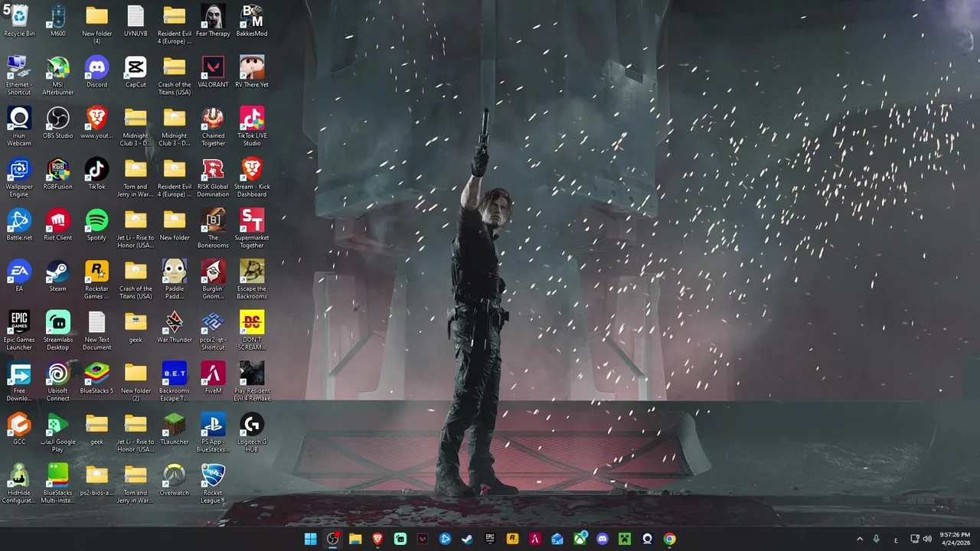Open the taskbar clock and date

tap(955, 539)
